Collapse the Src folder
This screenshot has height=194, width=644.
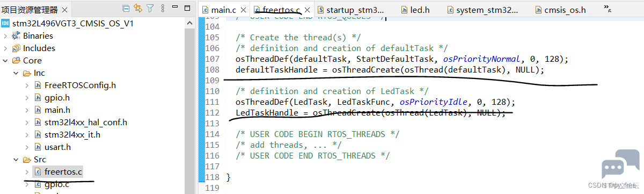point(16,159)
